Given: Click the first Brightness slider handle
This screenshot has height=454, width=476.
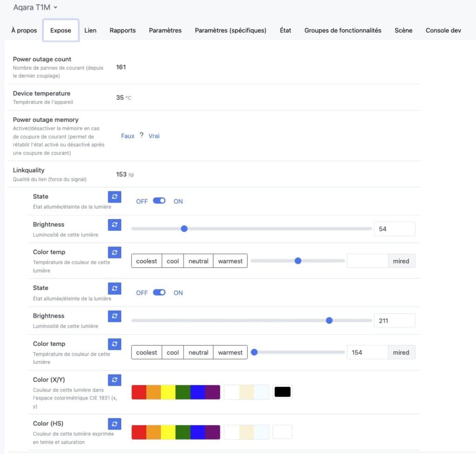Looking at the screenshot, I should 184,228.
